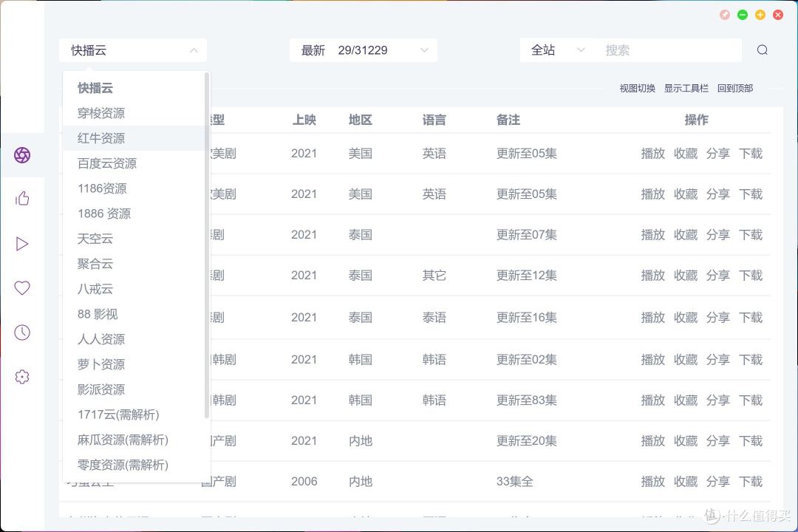This screenshot has height=532, width=798.
Task: Collapse the 快播云 source dropdown
Action: [133, 50]
